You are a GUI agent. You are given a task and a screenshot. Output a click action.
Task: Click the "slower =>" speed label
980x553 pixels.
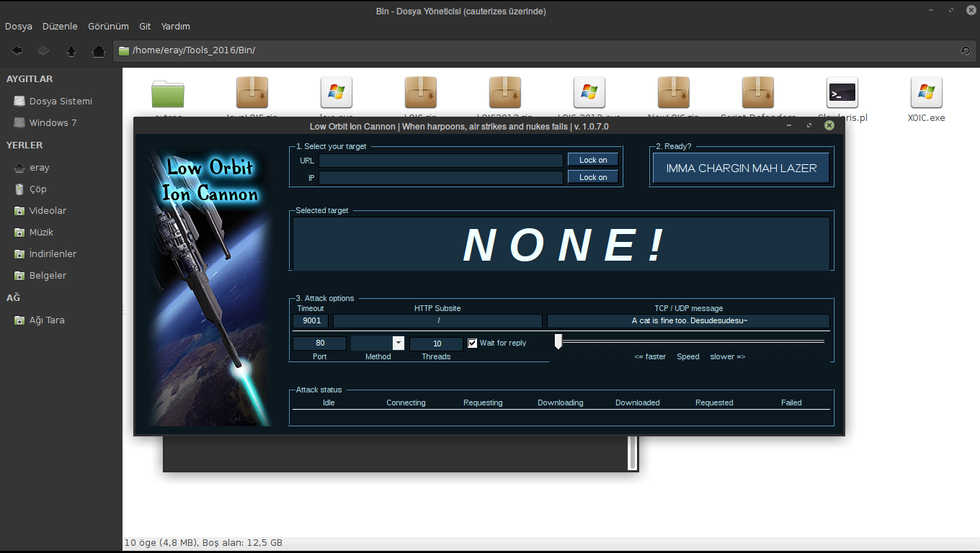(x=728, y=356)
